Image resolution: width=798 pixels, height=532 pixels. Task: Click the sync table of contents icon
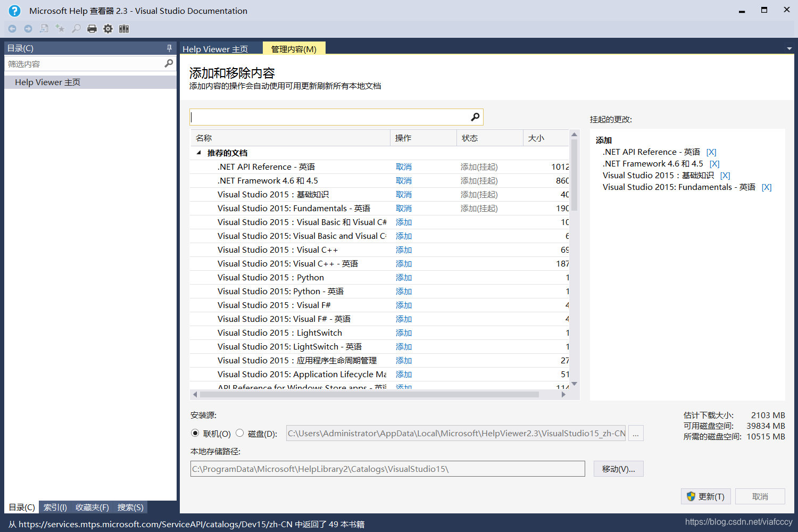tap(44, 29)
